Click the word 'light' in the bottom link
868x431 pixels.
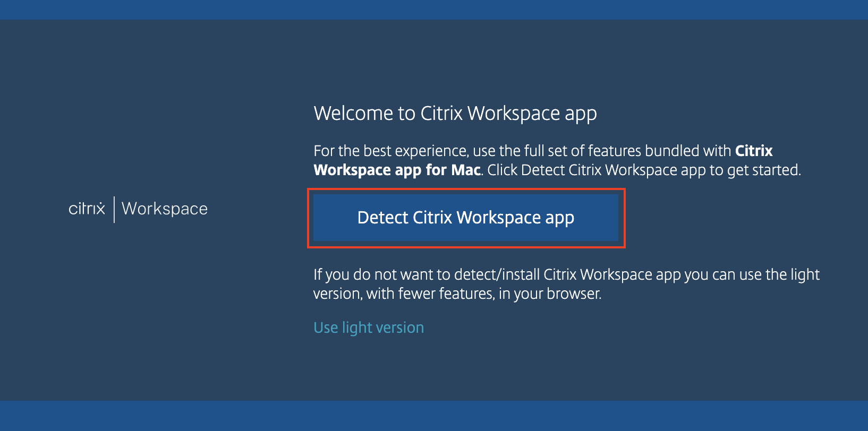pos(357,328)
